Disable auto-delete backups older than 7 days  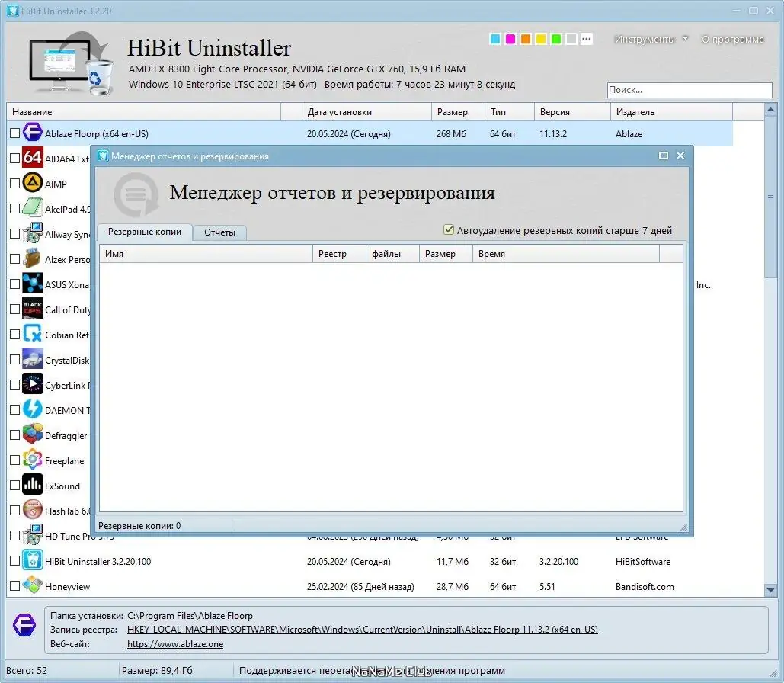click(449, 229)
